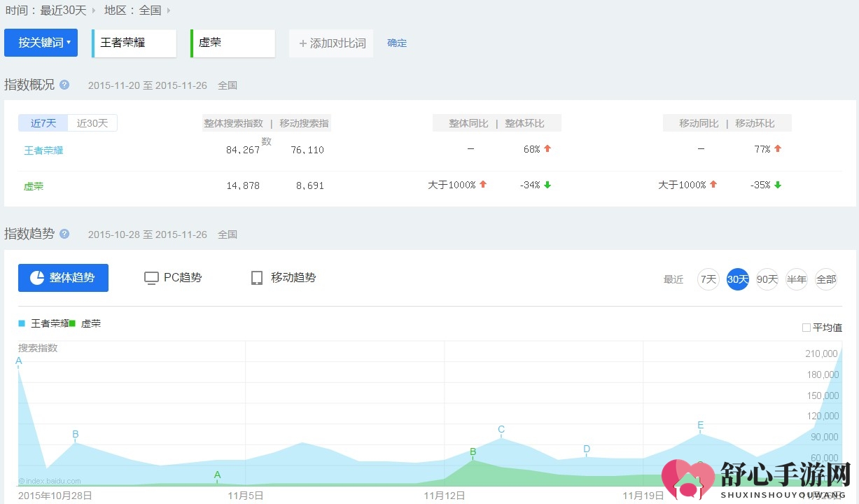Click 虚荣 legend label in chart

tap(91, 323)
